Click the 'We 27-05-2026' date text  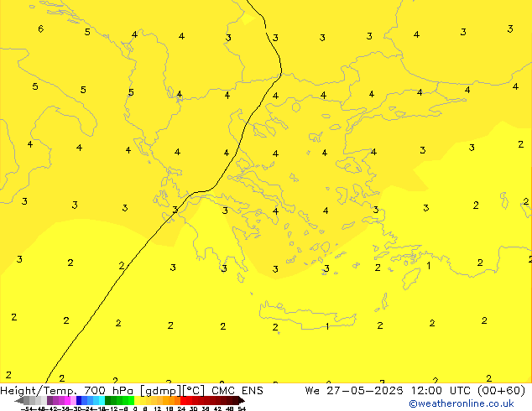click(x=354, y=391)
